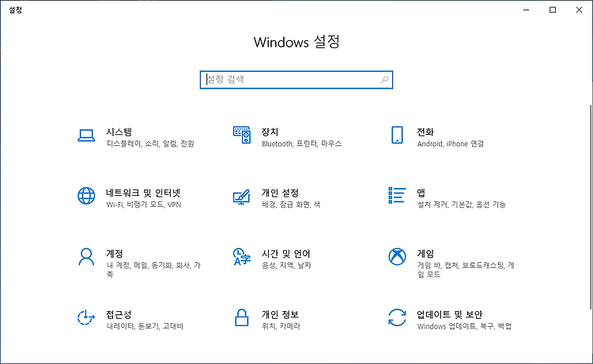Click Windows 업데이트, 복구, 백업 description

tap(464, 326)
